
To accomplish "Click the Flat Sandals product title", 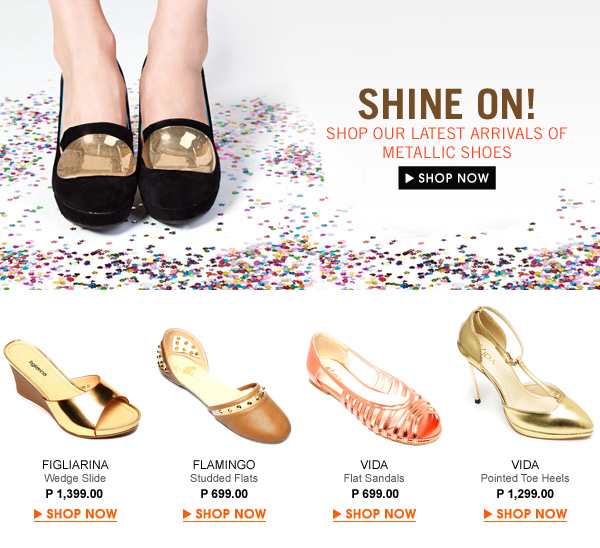I will tap(374, 478).
